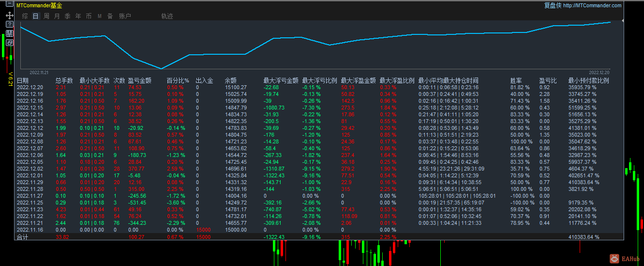This screenshot has height=266, width=644.
Task: Open help with the question mark icon
Action: tap(9, 24)
